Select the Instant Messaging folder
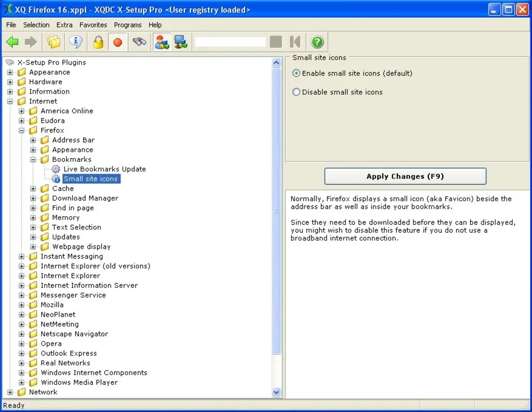The width and height of the screenshot is (532, 412). pyautogui.click(x=72, y=256)
